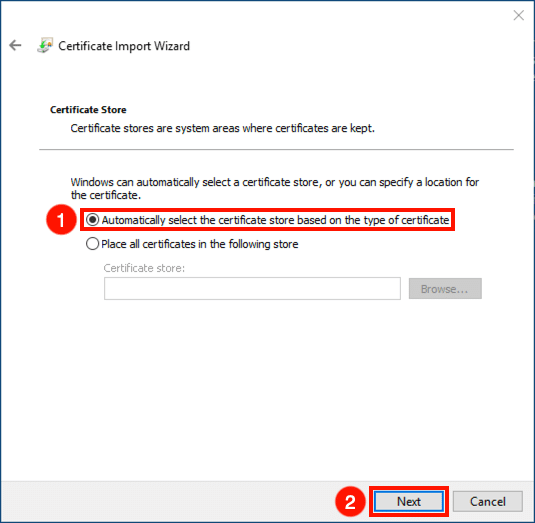
Task: Open the Browse... store picker button
Action: [x=445, y=289]
